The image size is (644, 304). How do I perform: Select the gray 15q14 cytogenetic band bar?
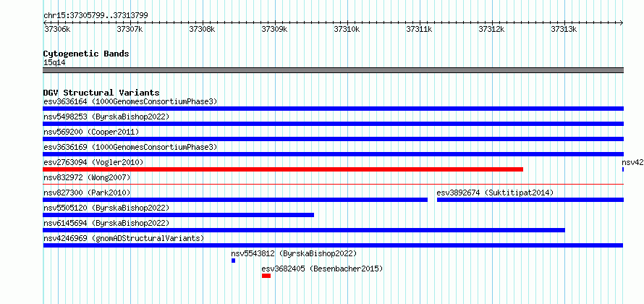(333, 70)
